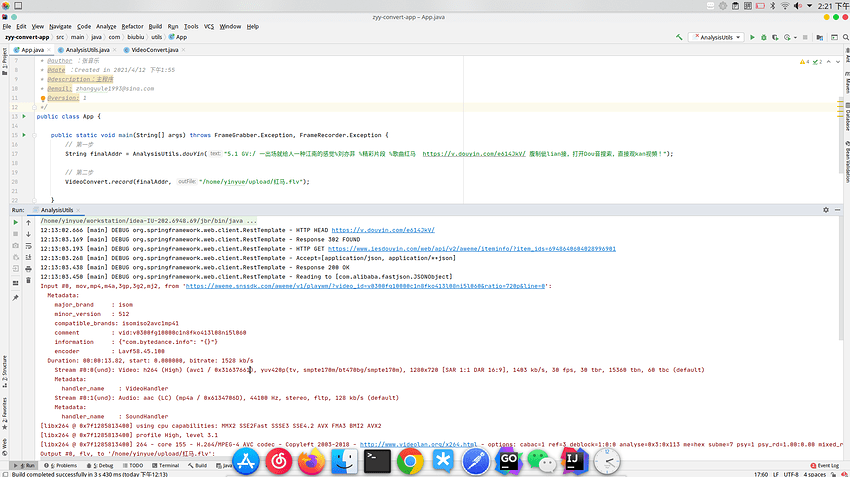Open the aweme.snssdk.com play URL link
This screenshot has width=850, height=477.
pyautogui.click(x=365, y=286)
